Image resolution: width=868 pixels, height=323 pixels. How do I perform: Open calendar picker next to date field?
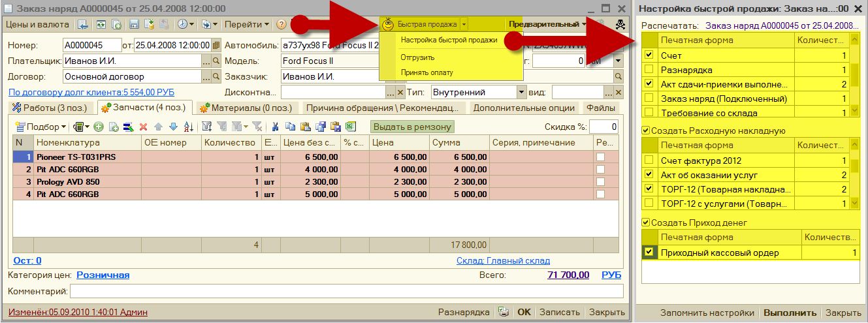tap(216, 46)
